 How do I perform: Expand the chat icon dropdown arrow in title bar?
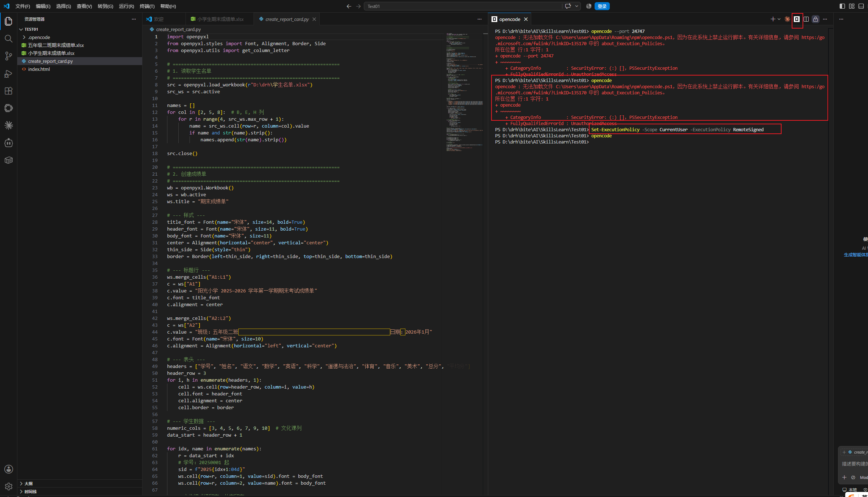click(576, 6)
